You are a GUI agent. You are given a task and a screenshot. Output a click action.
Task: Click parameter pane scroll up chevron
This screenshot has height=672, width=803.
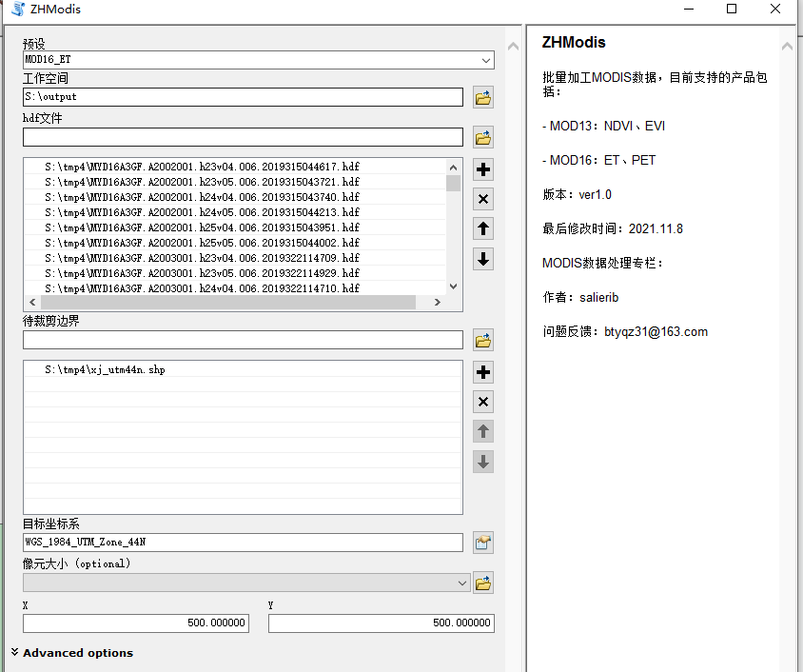pyautogui.click(x=513, y=47)
